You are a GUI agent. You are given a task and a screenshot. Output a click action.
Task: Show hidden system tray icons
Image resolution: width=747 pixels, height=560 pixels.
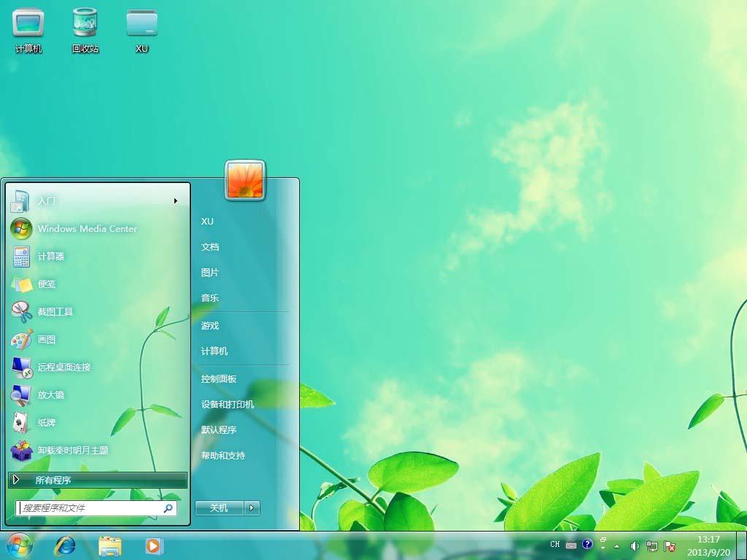[616, 545]
